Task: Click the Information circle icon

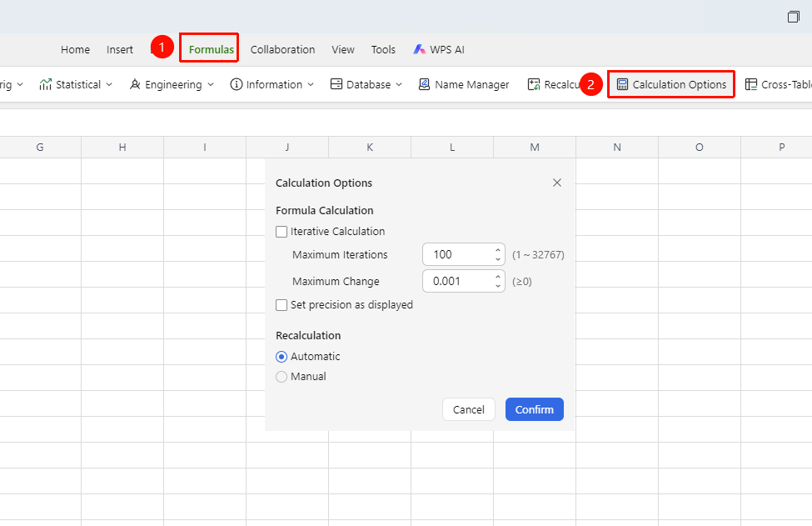Action: click(237, 84)
